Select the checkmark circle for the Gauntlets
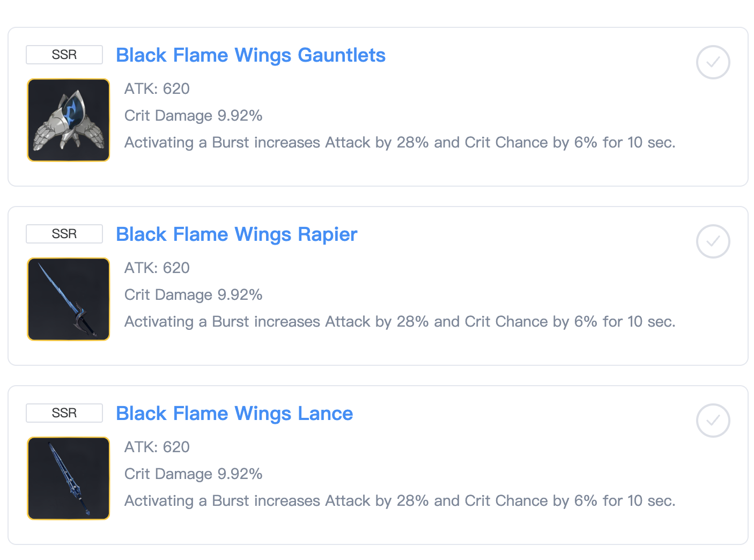Image resolution: width=754 pixels, height=560 pixels. point(713,62)
